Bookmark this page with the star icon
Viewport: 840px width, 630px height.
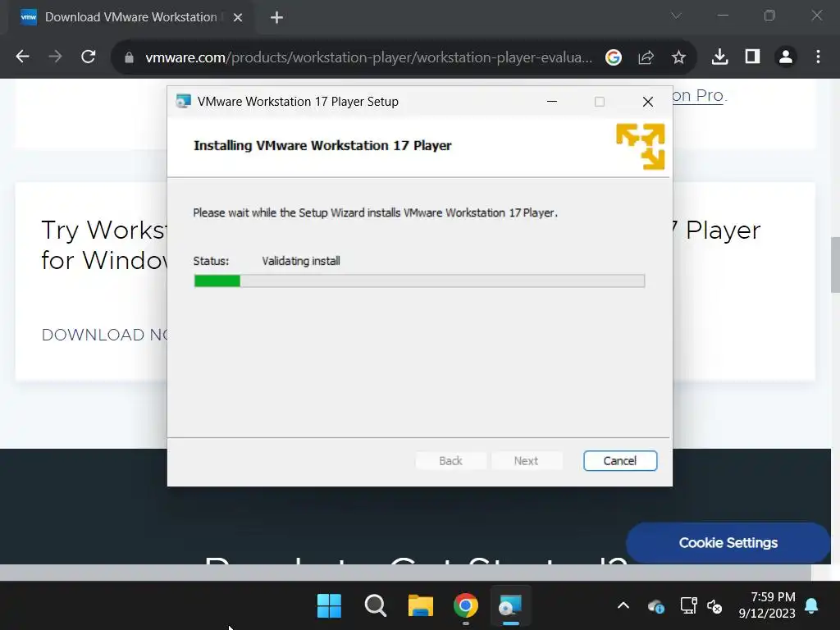pyautogui.click(x=678, y=57)
